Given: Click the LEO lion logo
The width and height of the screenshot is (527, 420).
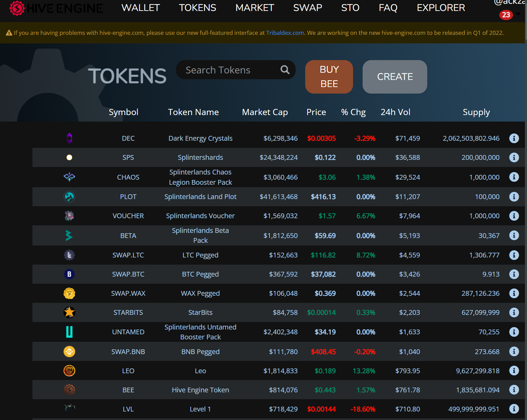Looking at the screenshot, I should point(69,370).
